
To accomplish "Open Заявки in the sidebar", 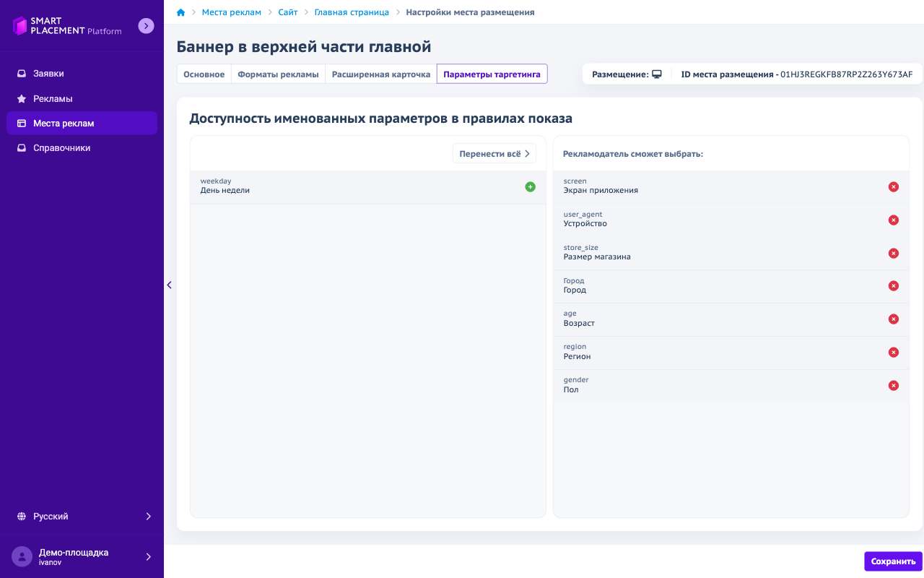I will point(82,74).
